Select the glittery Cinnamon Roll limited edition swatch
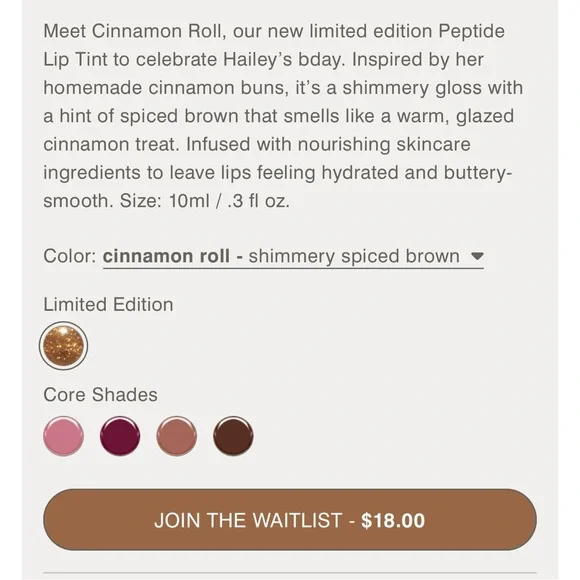 [x=63, y=346]
